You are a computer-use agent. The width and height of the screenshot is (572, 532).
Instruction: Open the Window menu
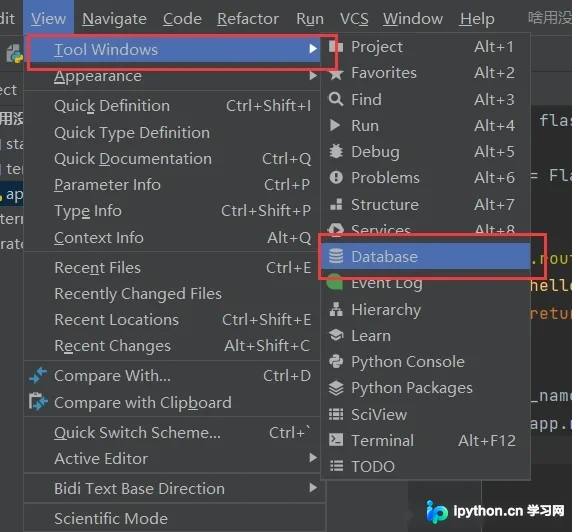pos(413,18)
